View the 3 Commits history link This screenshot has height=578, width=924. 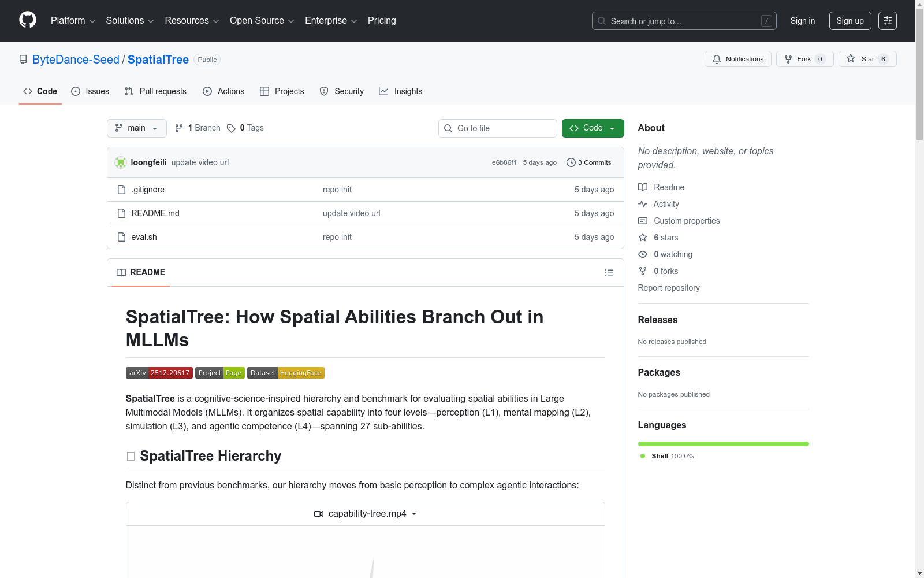point(589,162)
